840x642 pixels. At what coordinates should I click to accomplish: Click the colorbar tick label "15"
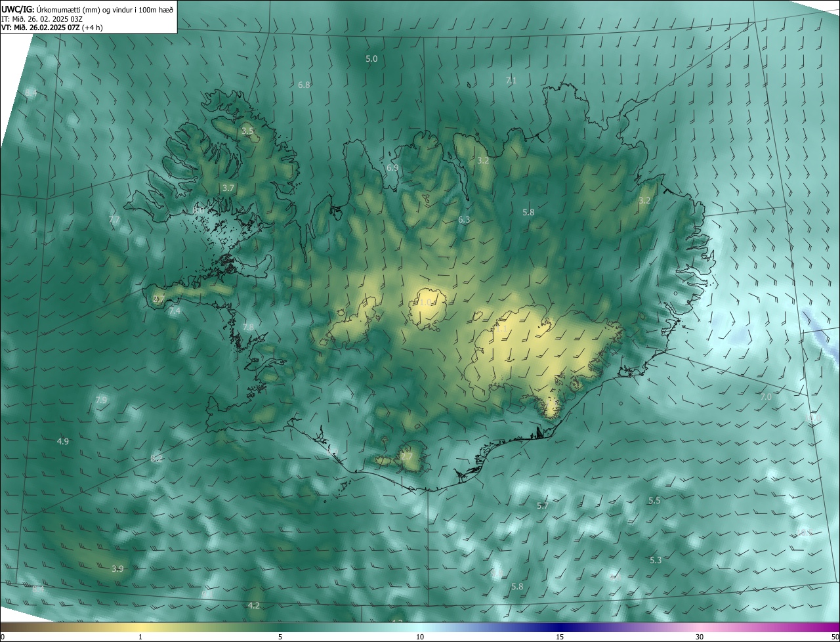(x=560, y=637)
